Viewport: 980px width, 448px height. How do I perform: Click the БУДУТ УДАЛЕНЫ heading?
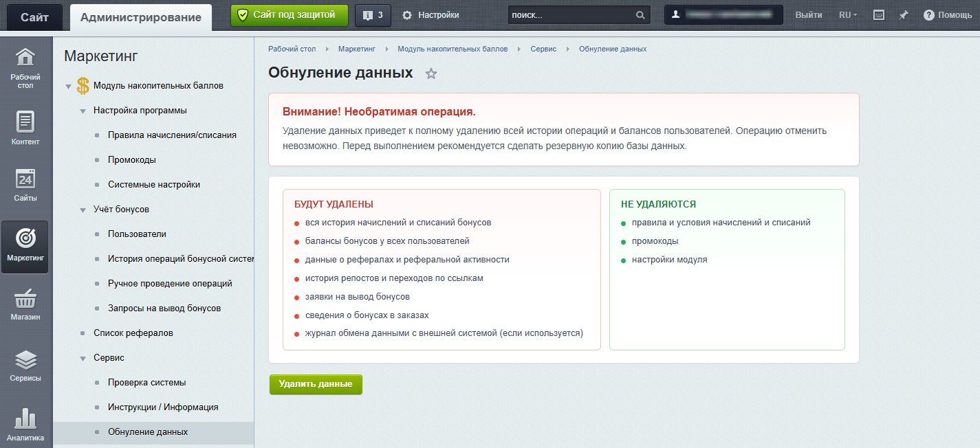click(334, 204)
